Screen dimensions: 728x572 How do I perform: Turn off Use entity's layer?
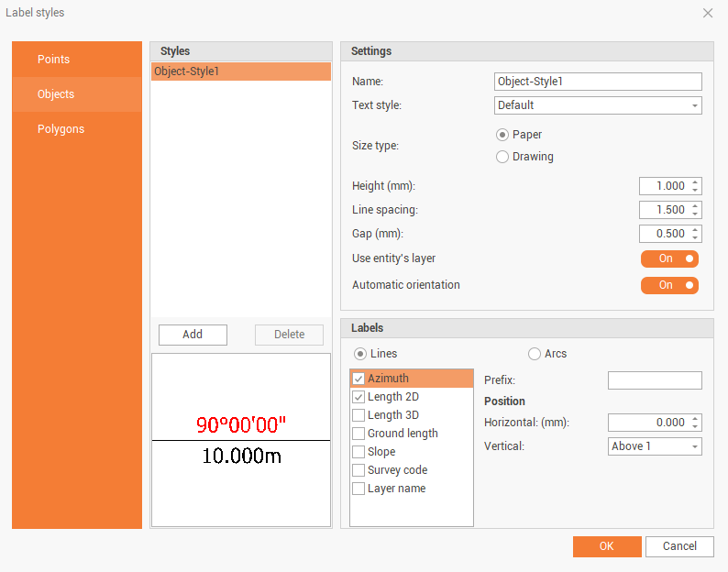tap(669, 258)
